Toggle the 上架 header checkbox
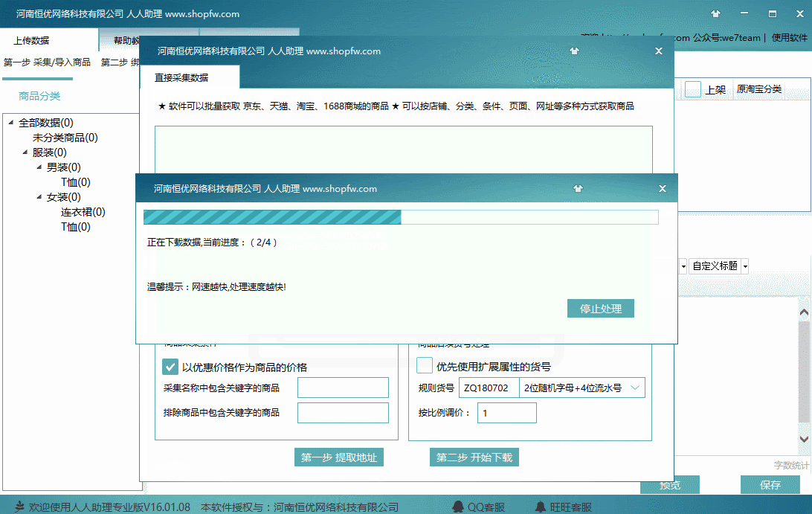 693,89
